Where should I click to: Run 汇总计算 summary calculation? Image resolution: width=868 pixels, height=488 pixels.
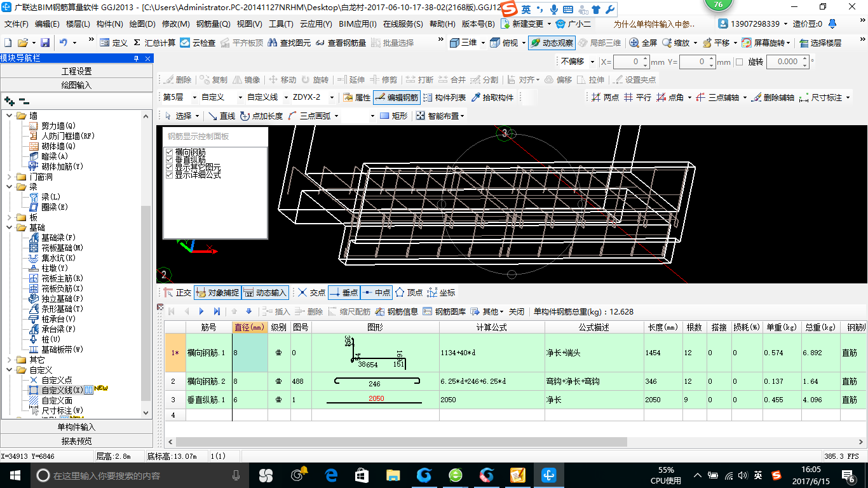click(154, 43)
